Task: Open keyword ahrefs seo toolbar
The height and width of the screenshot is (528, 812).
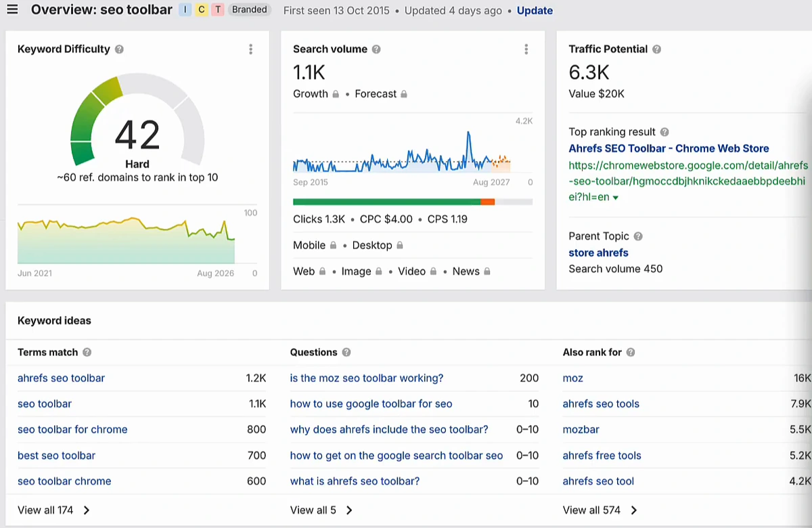Action: pyautogui.click(x=61, y=378)
